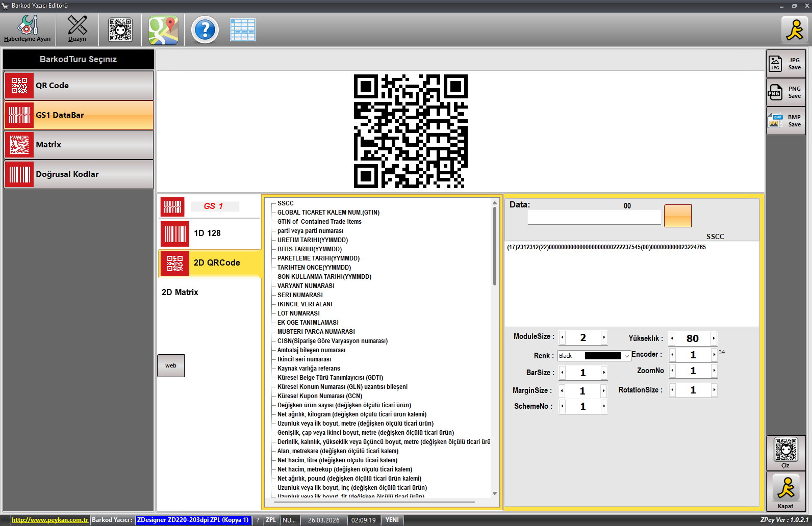812x526 pixels.
Task: Increase the ModuleSize value
Action: pos(604,337)
